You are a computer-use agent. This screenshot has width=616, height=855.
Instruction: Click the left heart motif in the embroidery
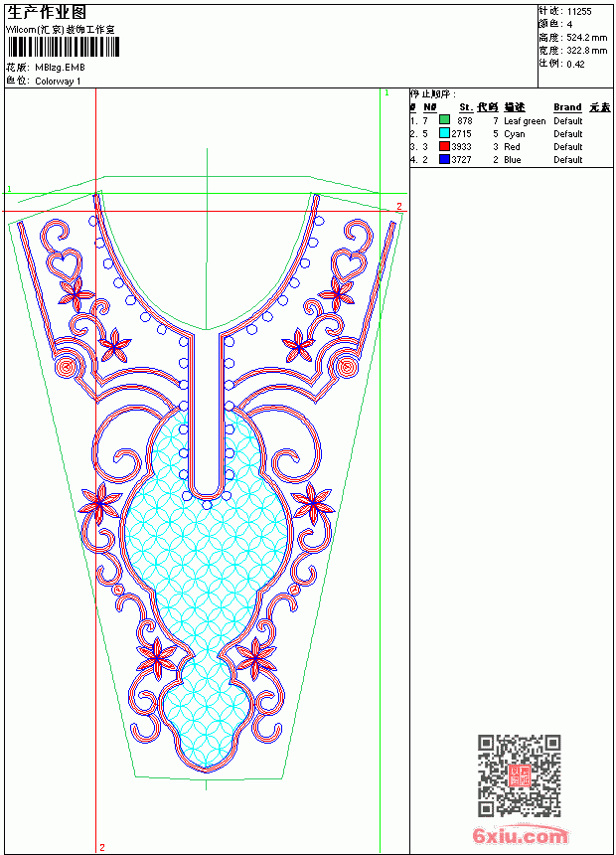pyautogui.click(x=64, y=262)
